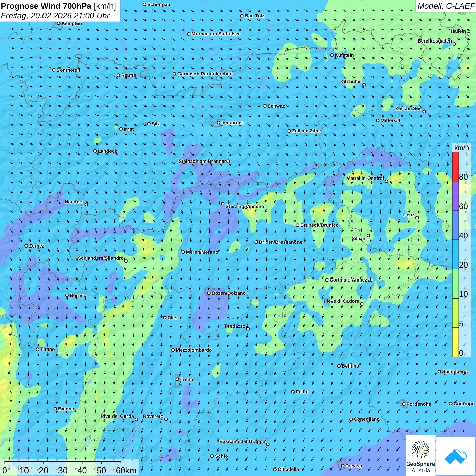Pick the light-blue legend segment between 20 and 40
Image resolution: width=476 pixels, height=476 pixels.
tap(455, 255)
